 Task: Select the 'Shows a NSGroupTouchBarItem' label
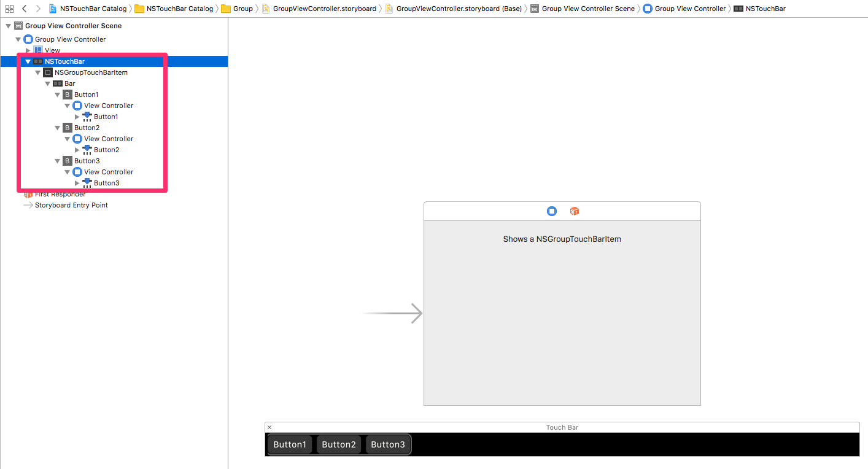click(x=562, y=239)
